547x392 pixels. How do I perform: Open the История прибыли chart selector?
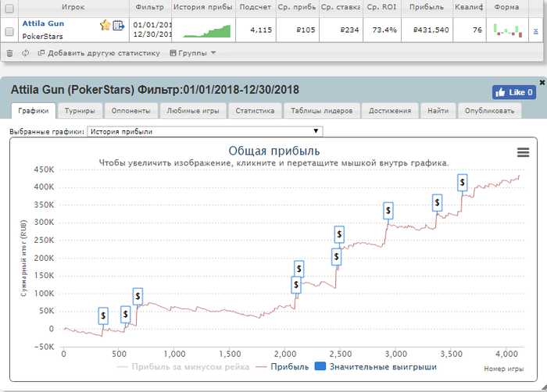205,131
